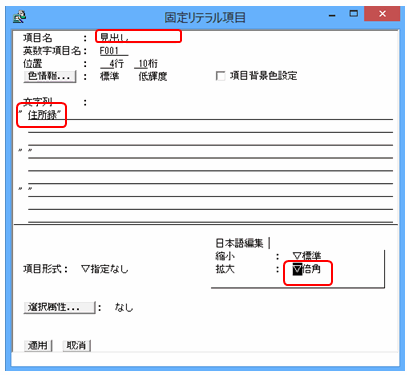This screenshot has width=407, height=375.
Task: Maximize the 固定リテラル項目 window
Action: pos(353,14)
